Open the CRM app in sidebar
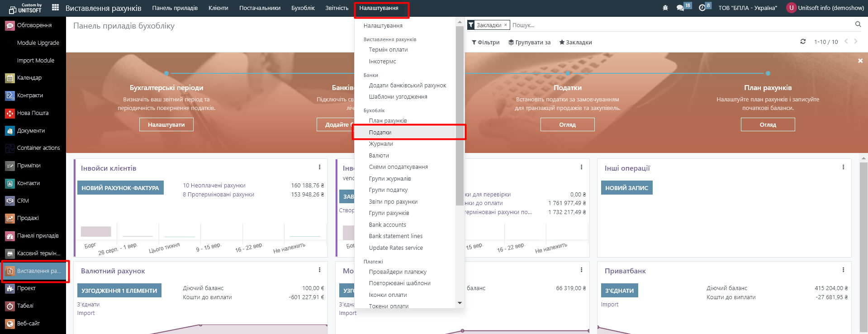The width and height of the screenshot is (868, 334). [23, 201]
